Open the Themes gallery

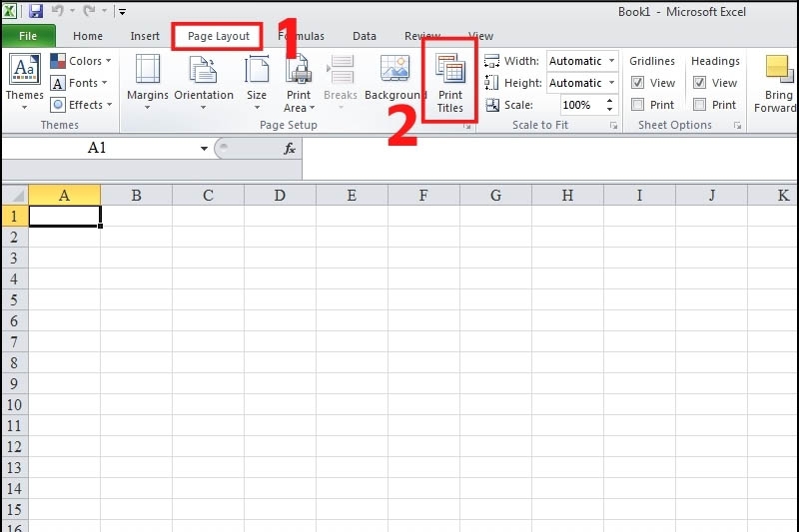pos(24,82)
